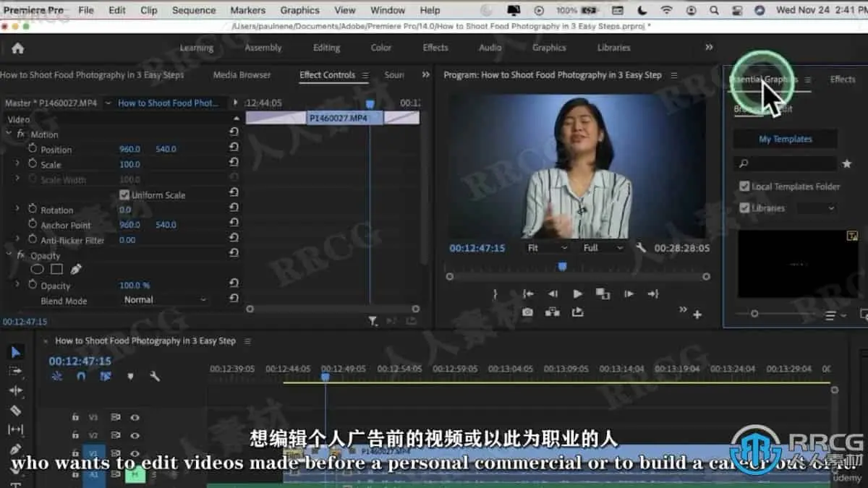Viewport: 868px width, 488px height.
Task: Select the Slip tool
Action: tap(16, 430)
